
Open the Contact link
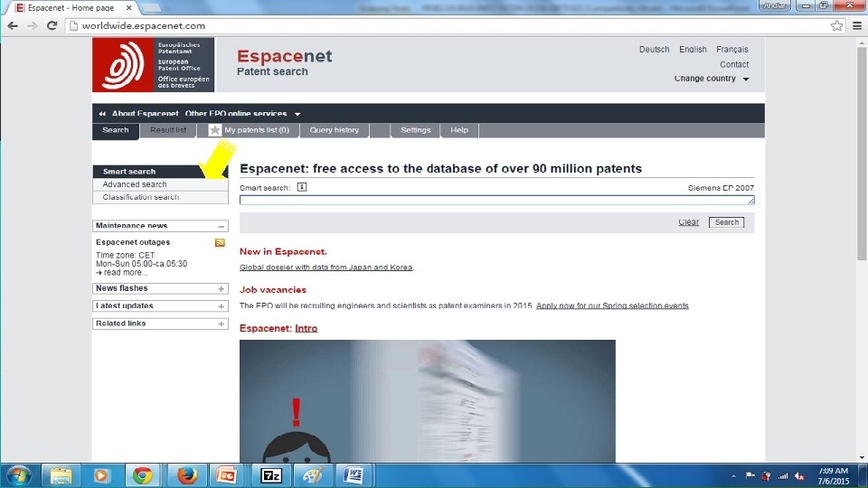[734, 64]
